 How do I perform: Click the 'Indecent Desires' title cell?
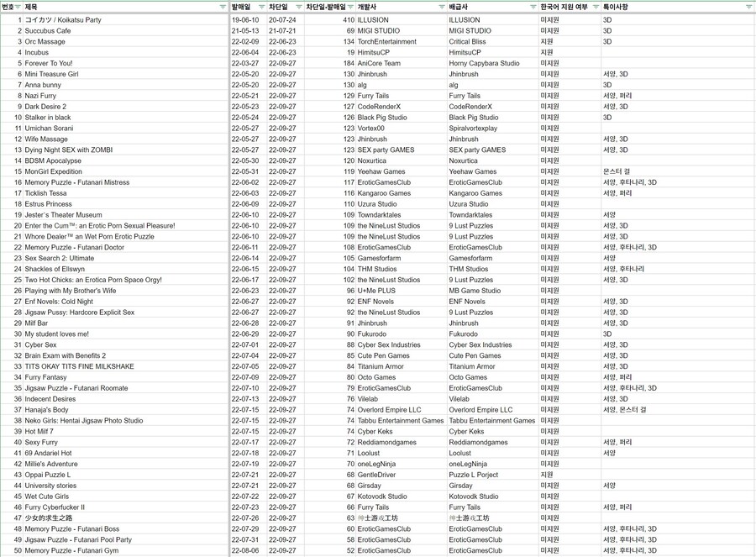126,399
